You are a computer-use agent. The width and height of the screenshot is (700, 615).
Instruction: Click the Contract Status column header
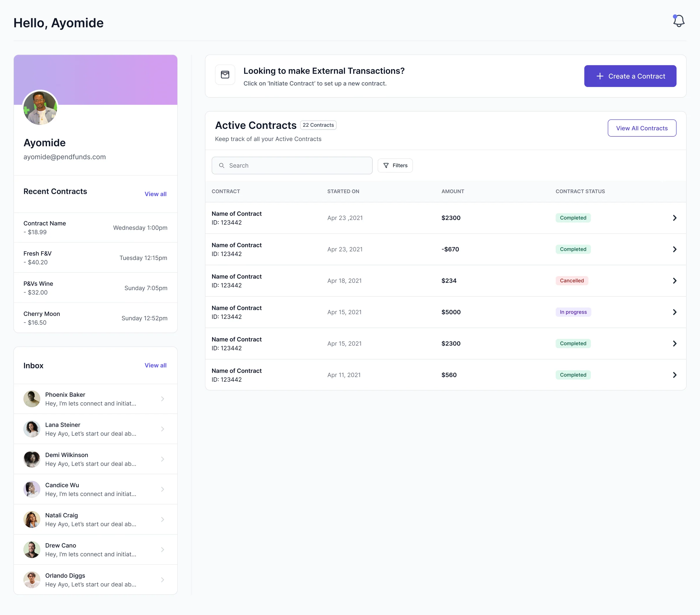580,192
